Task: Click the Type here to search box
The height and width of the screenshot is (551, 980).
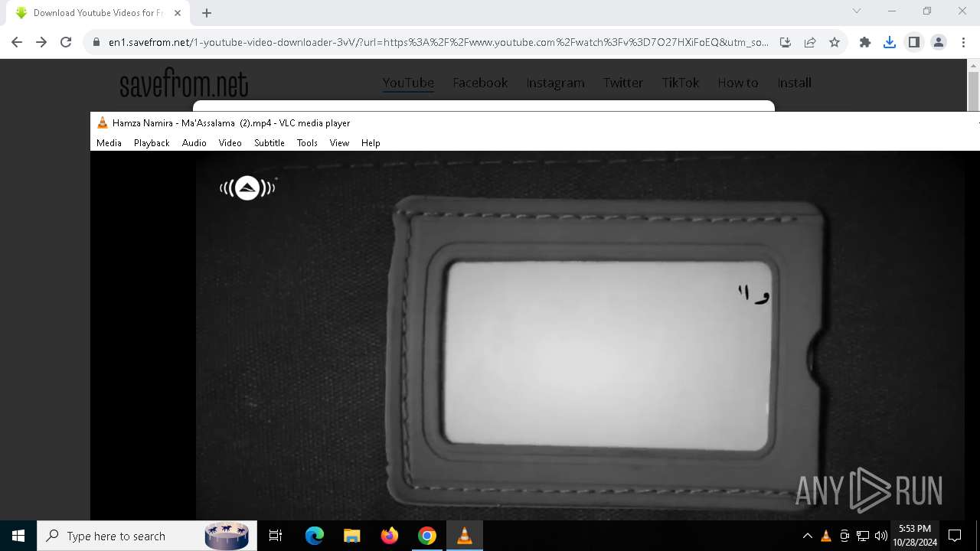Action: (x=145, y=536)
